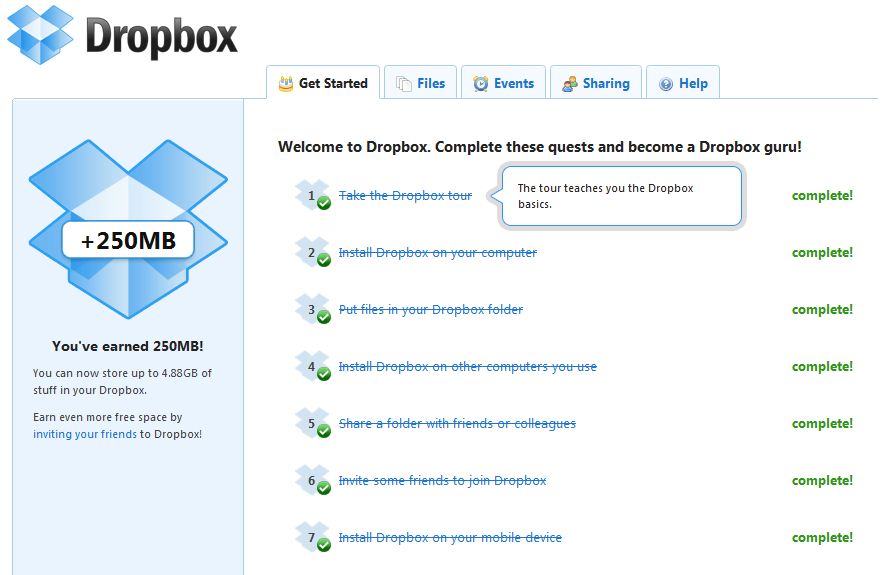The width and height of the screenshot is (890, 575).
Task: Open the Get Started tab
Action: point(323,83)
